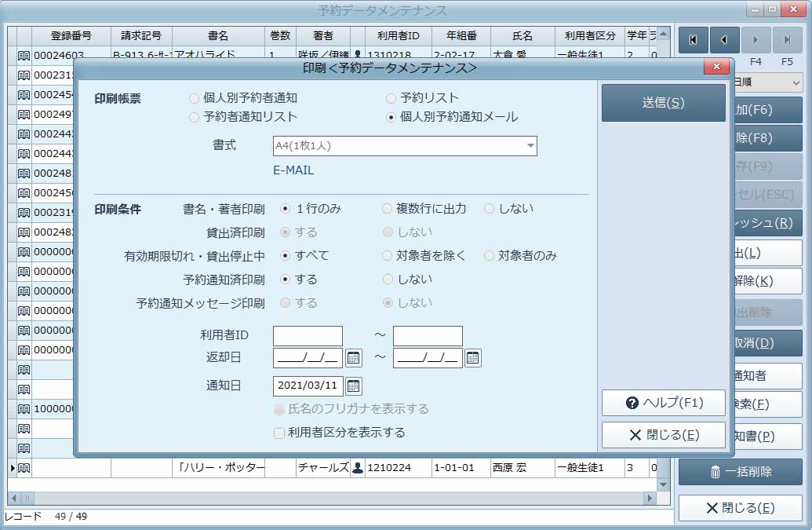Click 閉じる(E) in the main window
This screenshot has width=812, height=530.
coord(741,508)
